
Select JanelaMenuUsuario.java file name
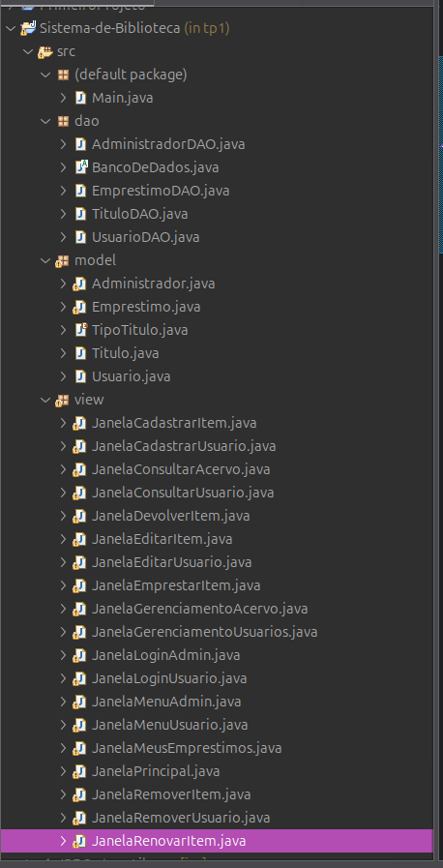170,725
